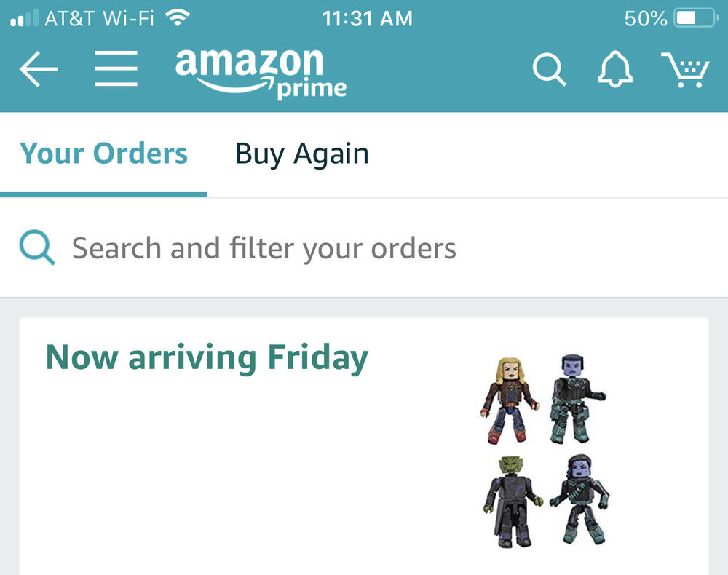Open notifications bell

pyautogui.click(x=615, y=71)
